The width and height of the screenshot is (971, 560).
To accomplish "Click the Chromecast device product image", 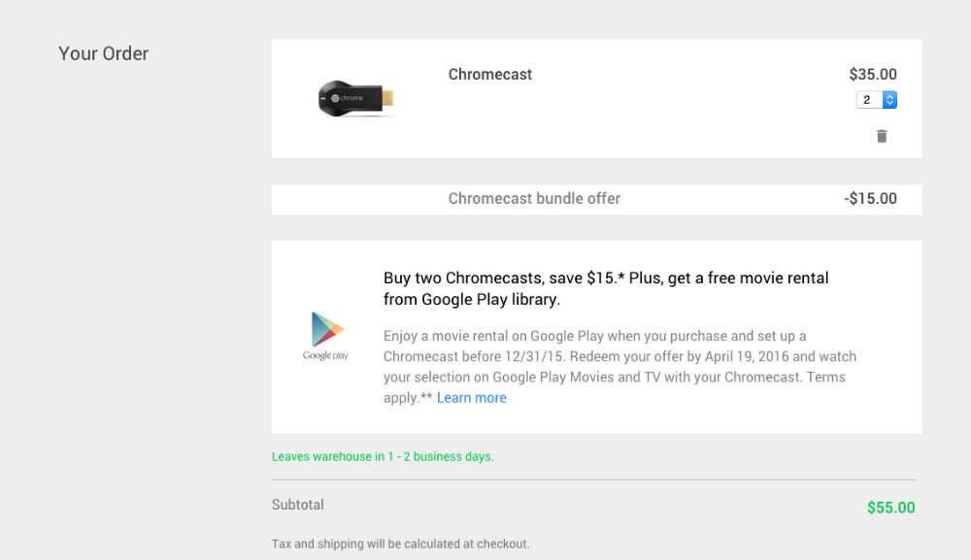I will point(355,99).
